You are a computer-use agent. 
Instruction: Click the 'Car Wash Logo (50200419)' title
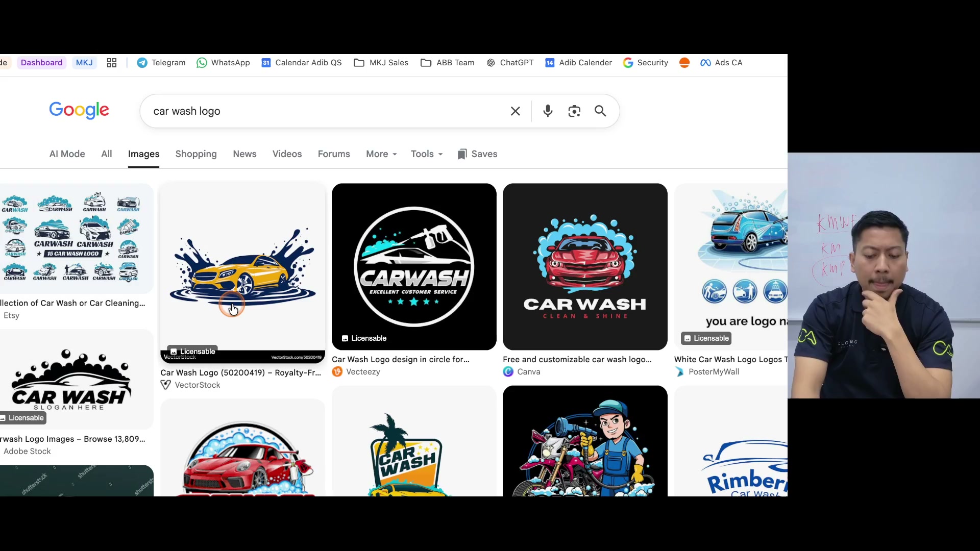pyautogui.click(x=241, y=373)
